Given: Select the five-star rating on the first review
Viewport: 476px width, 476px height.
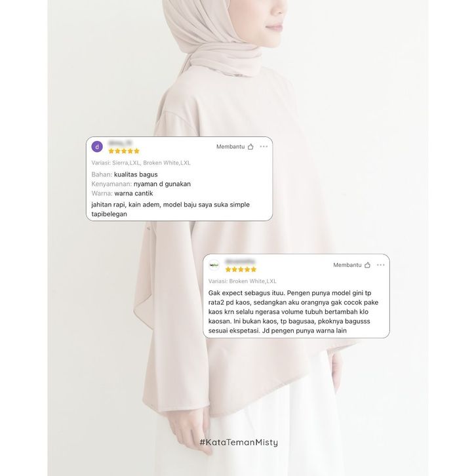Looking at the screenshot, I should pyautogui.click(x=124, y=151).
